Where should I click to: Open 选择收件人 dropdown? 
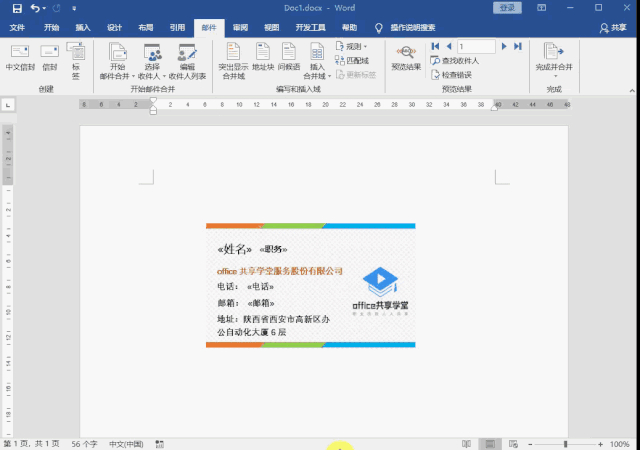click(152, 61)
